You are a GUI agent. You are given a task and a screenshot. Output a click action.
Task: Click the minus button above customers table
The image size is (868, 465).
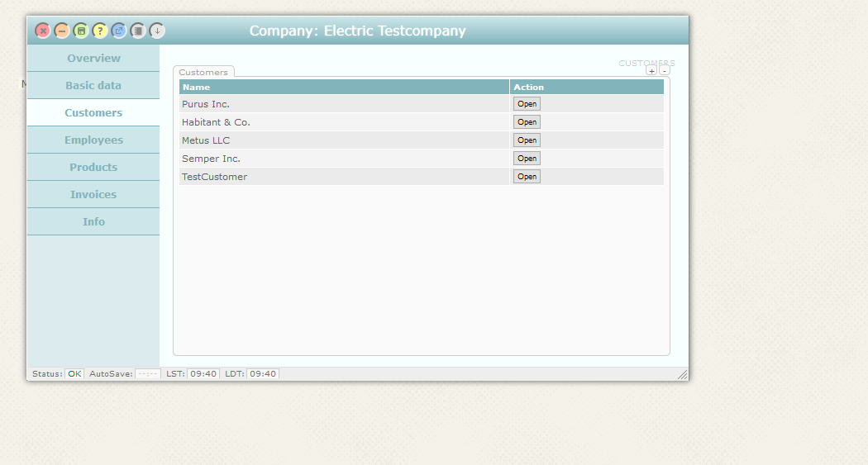(665, 71)
